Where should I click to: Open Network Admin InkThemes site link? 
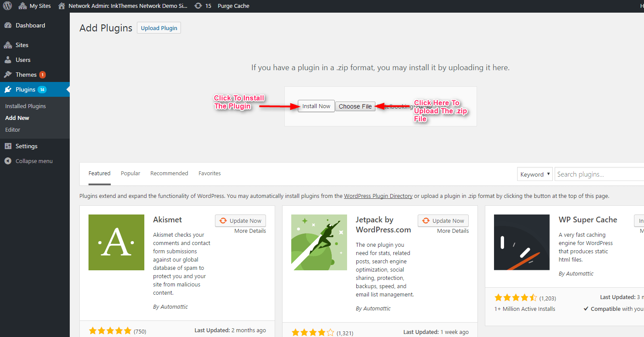point(123,6)
